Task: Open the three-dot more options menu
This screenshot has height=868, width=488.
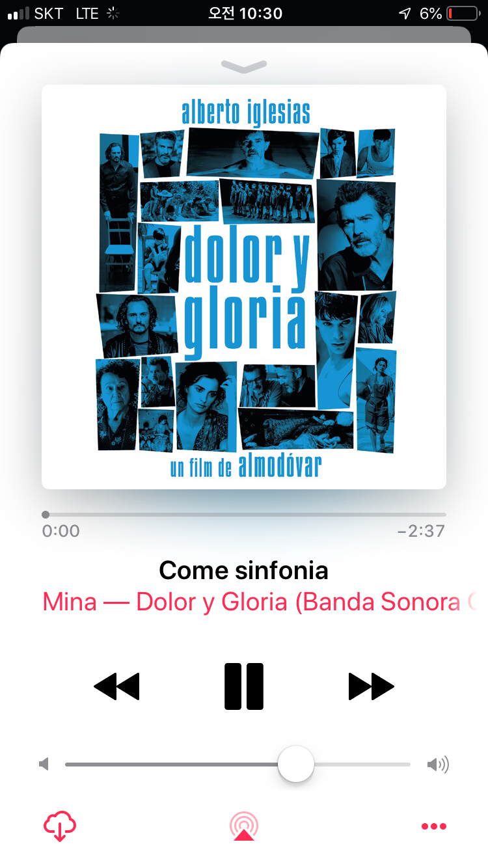Action: [434, 826]
